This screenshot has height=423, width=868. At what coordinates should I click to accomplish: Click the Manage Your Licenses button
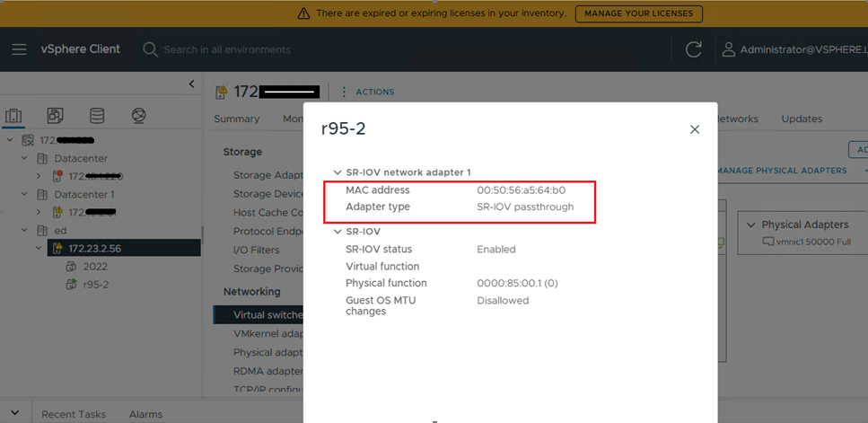pyautogui.click(x=638, y=13)
